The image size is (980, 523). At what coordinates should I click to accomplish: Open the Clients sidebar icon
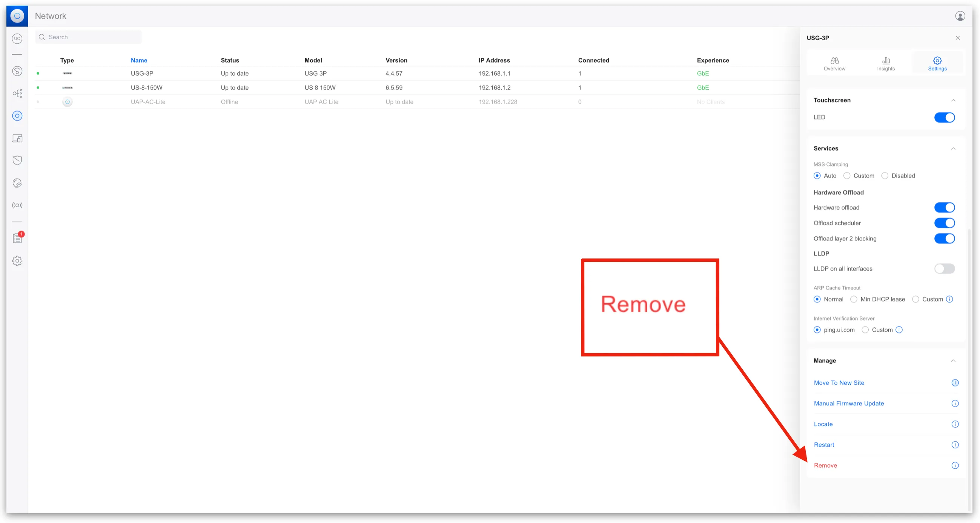pos(17,138)
